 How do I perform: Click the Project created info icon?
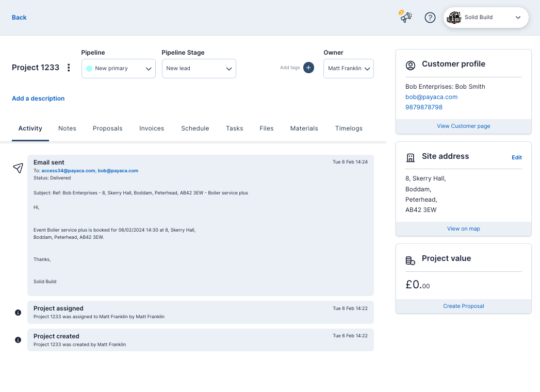(18, 340)
